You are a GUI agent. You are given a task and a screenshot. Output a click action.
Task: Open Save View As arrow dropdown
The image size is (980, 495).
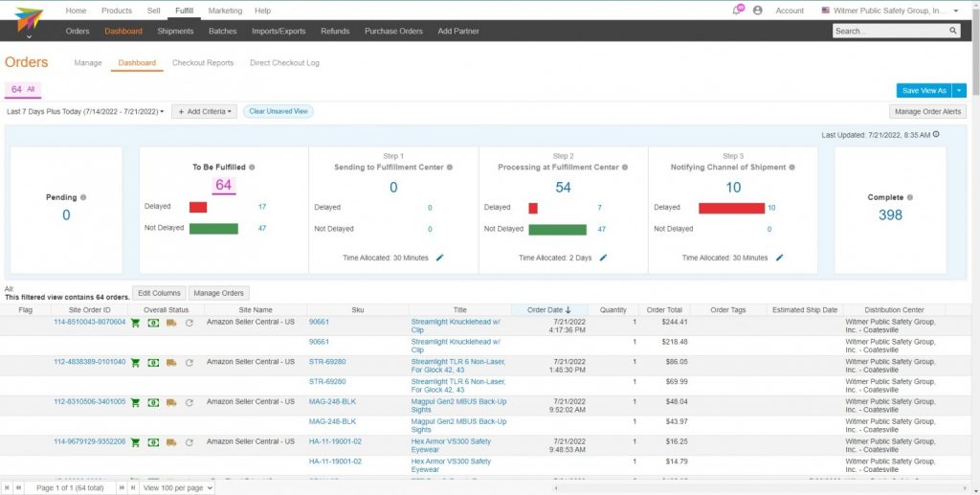(960, 91)
